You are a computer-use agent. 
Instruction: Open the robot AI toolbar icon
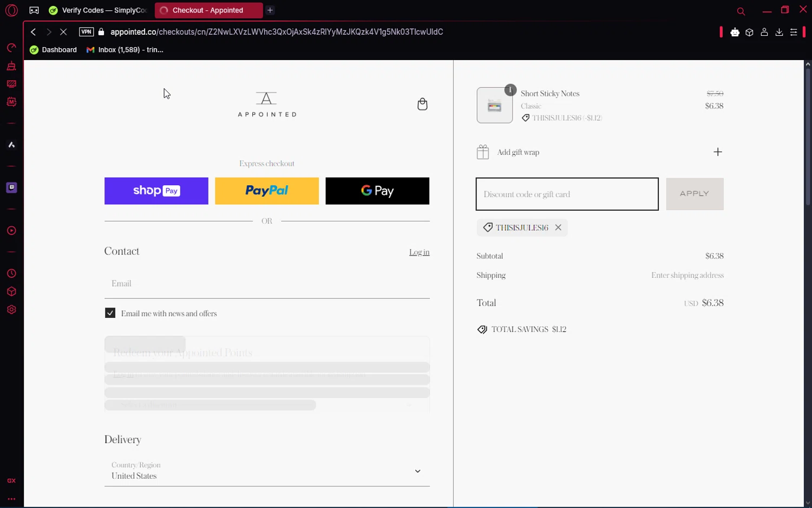735,32
